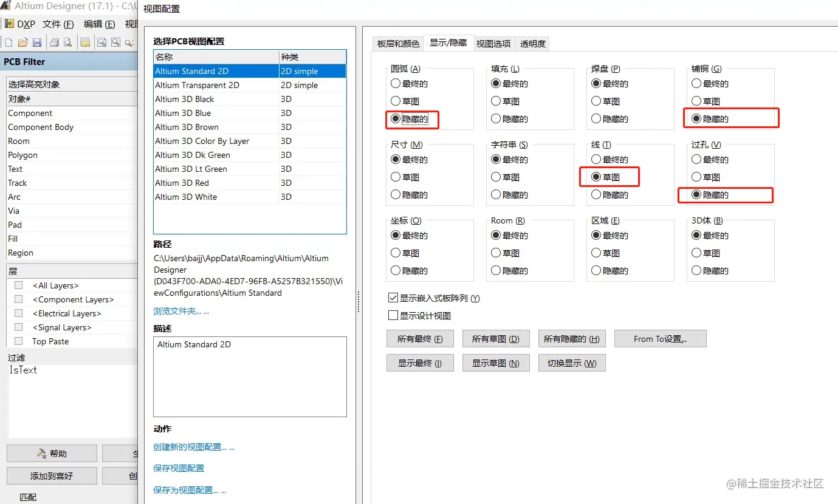Click 创建新的视图配置... link
This screenshot has height=504, width=838.
point(194,447)
